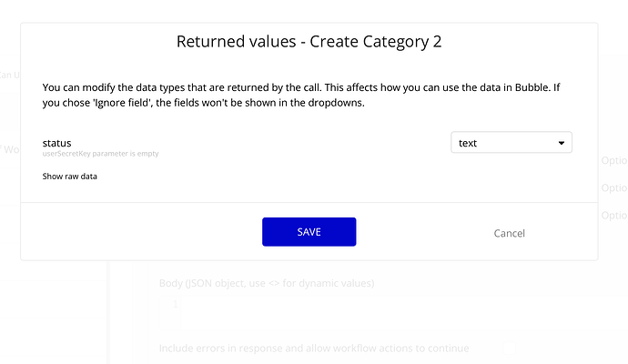Cancel the Returned values dialog
This screenshot has width=628, height=364.
509,233
